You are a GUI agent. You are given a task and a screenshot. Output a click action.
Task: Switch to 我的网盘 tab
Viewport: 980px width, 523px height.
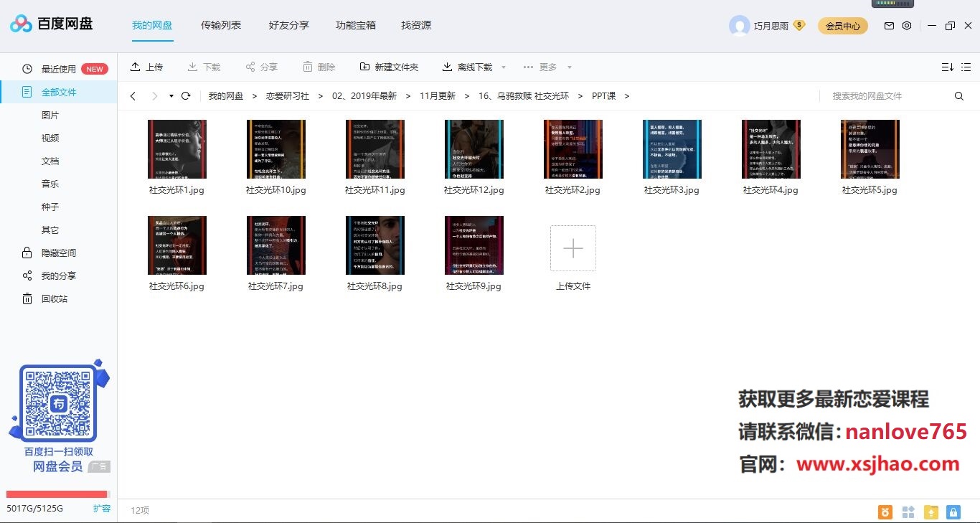pyautogui.click(x=152, y=25)
